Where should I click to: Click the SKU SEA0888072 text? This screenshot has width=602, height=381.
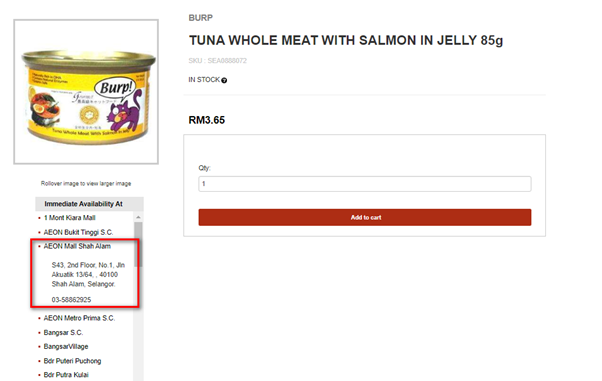pos(218,61)
